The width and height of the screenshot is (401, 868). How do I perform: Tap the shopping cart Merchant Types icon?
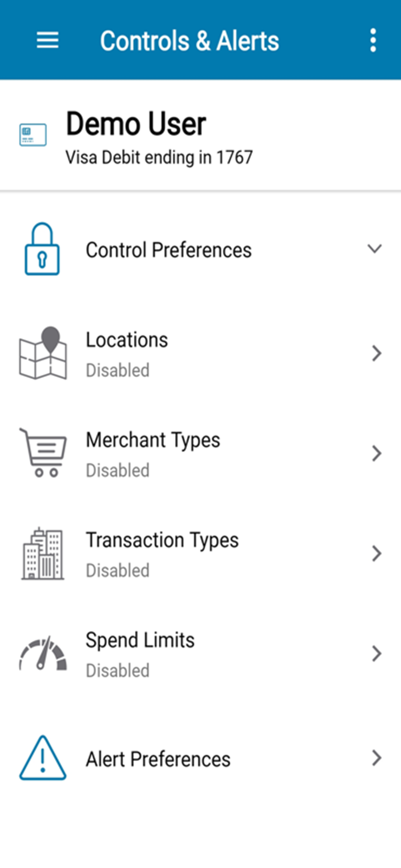pyautogui.click(x=43, y=452)
